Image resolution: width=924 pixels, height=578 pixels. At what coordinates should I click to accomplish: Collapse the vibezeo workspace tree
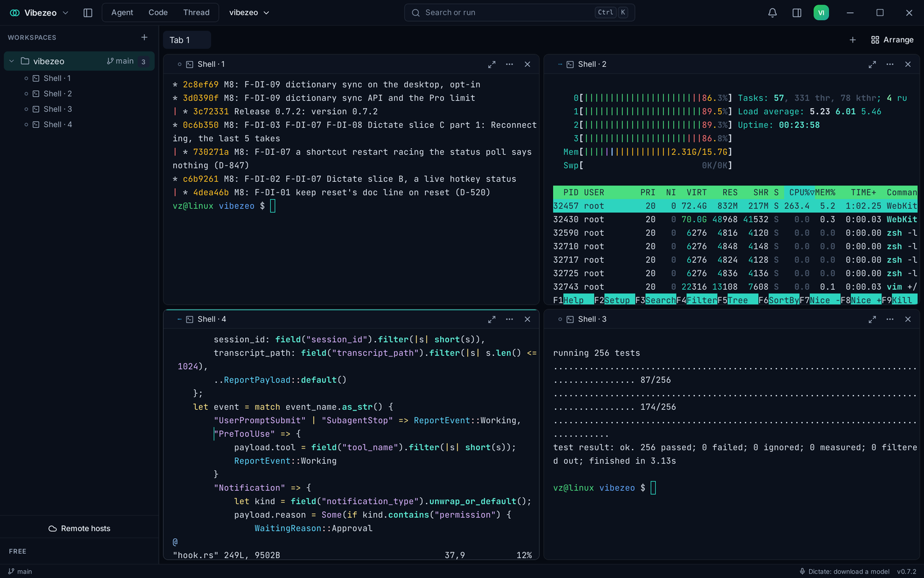pos(12,61)
